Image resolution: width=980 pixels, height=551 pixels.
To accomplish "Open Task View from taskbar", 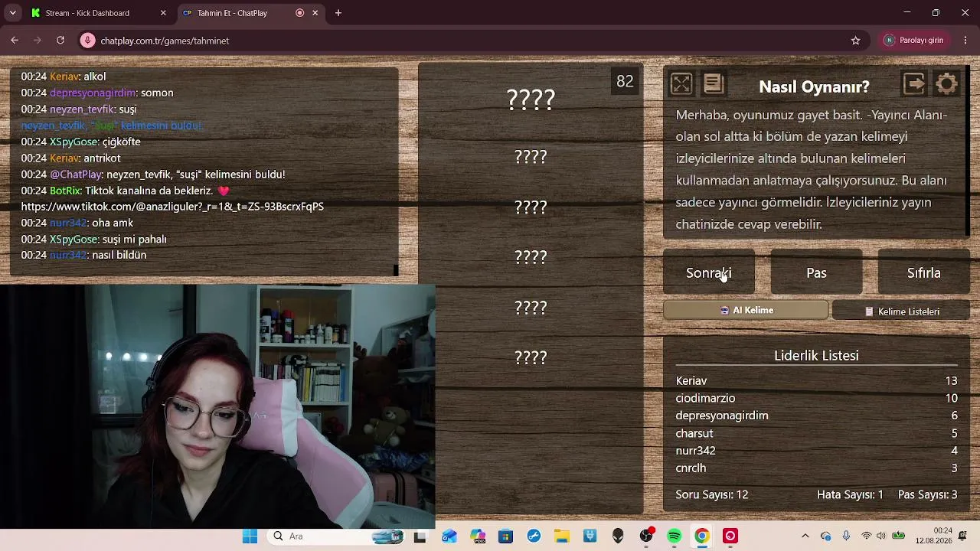I will [420, 536].
